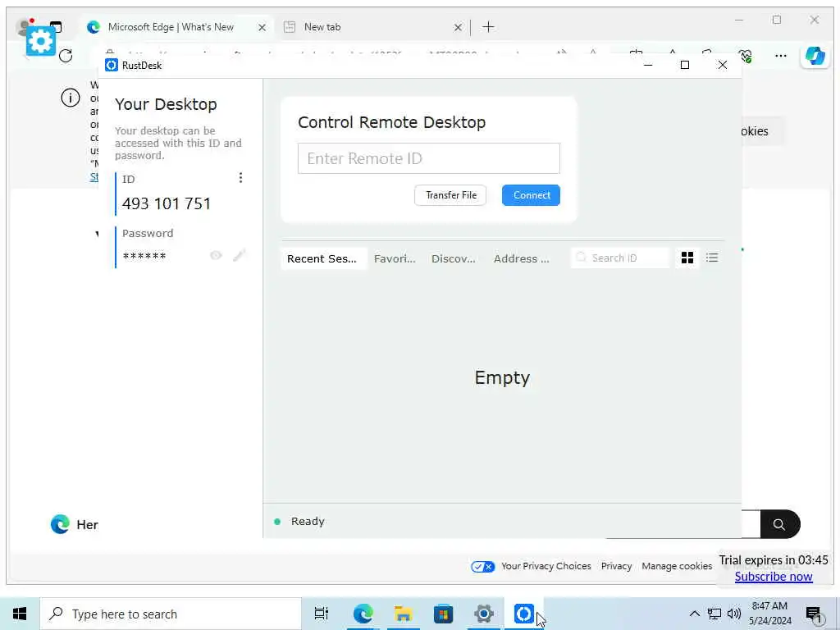Open the ID options three-dot menu
Viewport: 840px width, 630px height.
coord(240,177)
